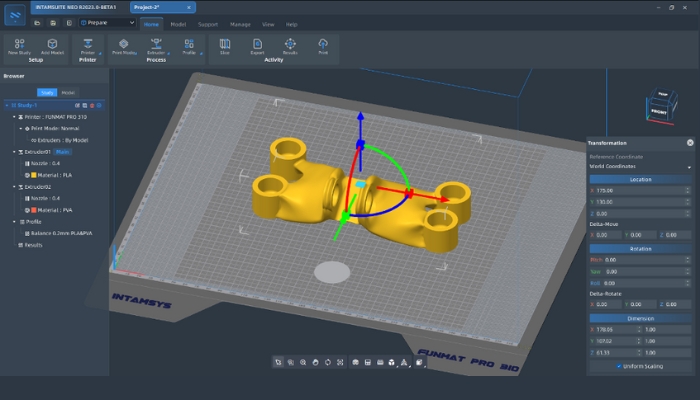The height and width of the screenshot is (400, 700).
Task: Click the open file icon
Action: click(x=38, y=23)
